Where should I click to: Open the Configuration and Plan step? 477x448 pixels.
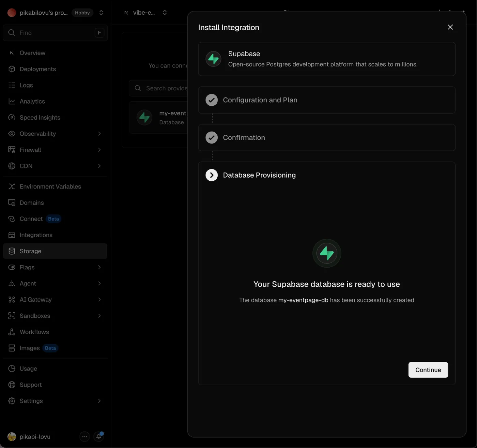pyautogui.click(x=327, y=100)
